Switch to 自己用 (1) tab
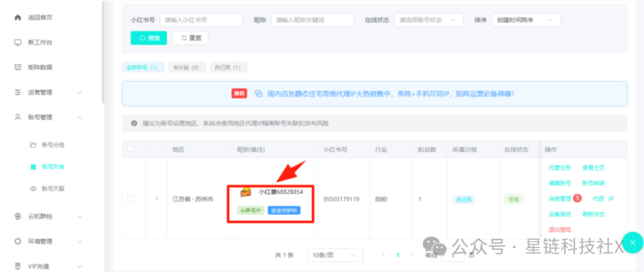The width and height of the screenshot is (644, 272). coord(229,67)
